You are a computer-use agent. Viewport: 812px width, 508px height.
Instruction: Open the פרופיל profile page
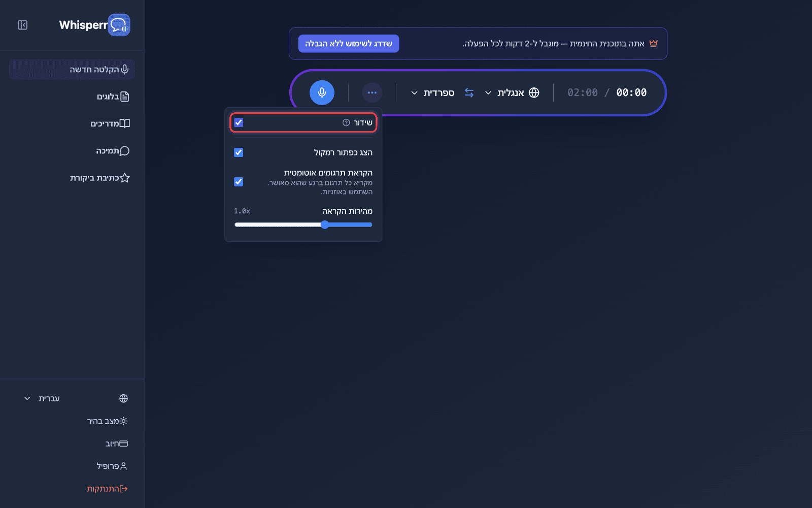[72, 466]
